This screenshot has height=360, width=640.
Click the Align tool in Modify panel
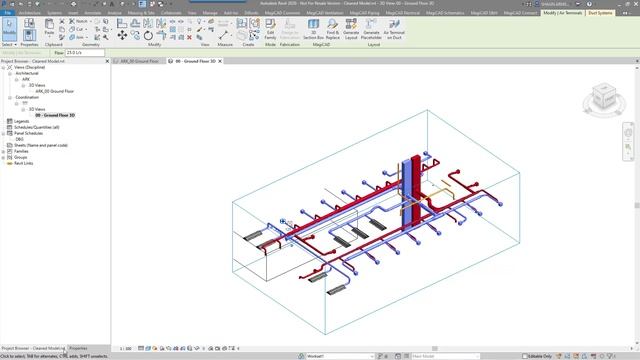coord(122,24)
